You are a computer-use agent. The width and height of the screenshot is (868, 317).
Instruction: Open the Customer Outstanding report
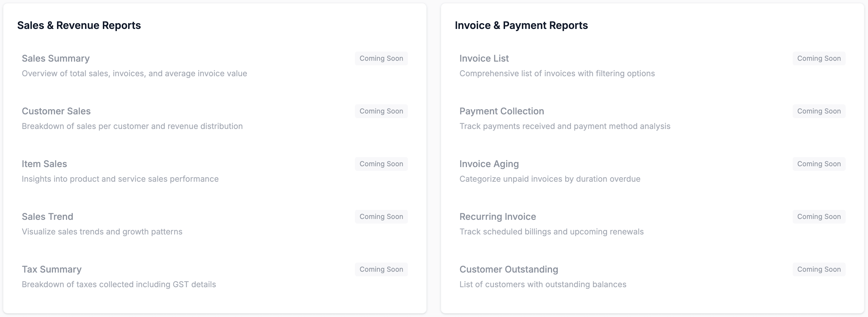(x=508, y=269)
